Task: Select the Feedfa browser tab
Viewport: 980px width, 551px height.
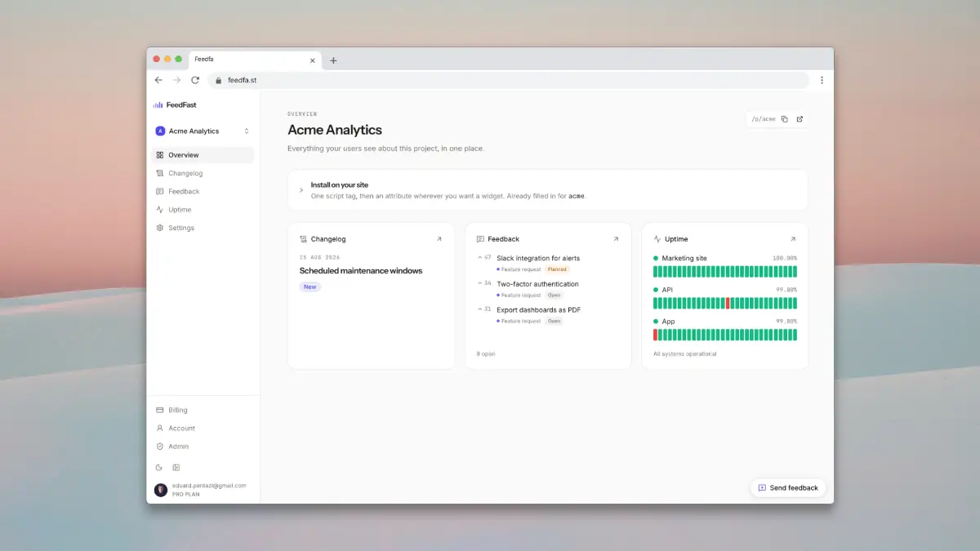Action: point(255,60)
